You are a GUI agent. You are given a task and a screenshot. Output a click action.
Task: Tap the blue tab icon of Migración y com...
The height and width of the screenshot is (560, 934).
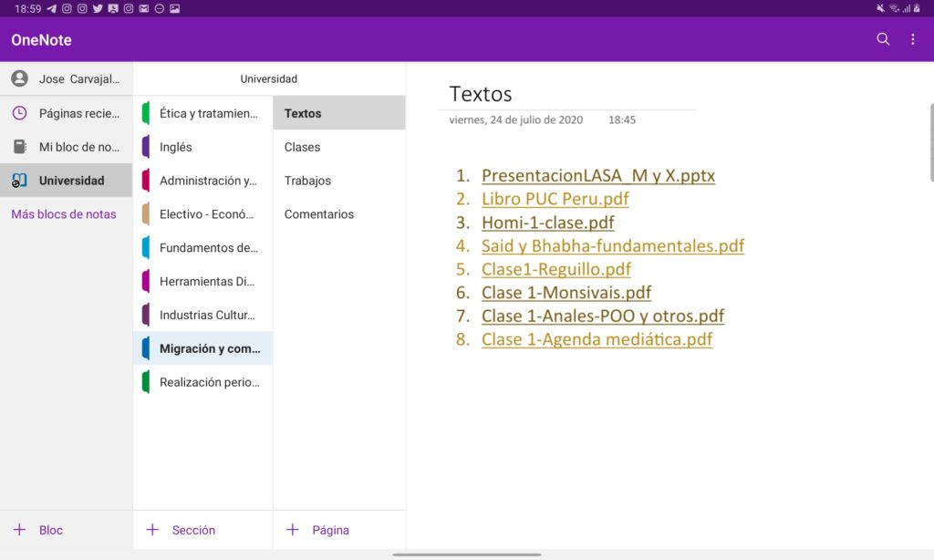(146, 348)
